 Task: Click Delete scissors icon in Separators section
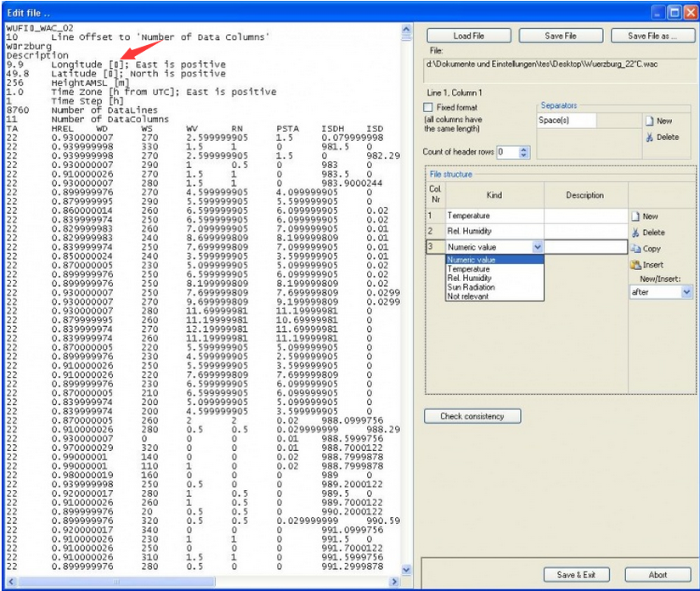pyautogui.click(x=650, y=137)
